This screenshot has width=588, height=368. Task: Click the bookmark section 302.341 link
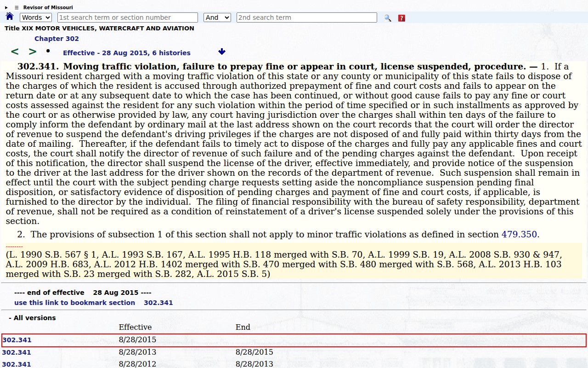tap(94, 303)
